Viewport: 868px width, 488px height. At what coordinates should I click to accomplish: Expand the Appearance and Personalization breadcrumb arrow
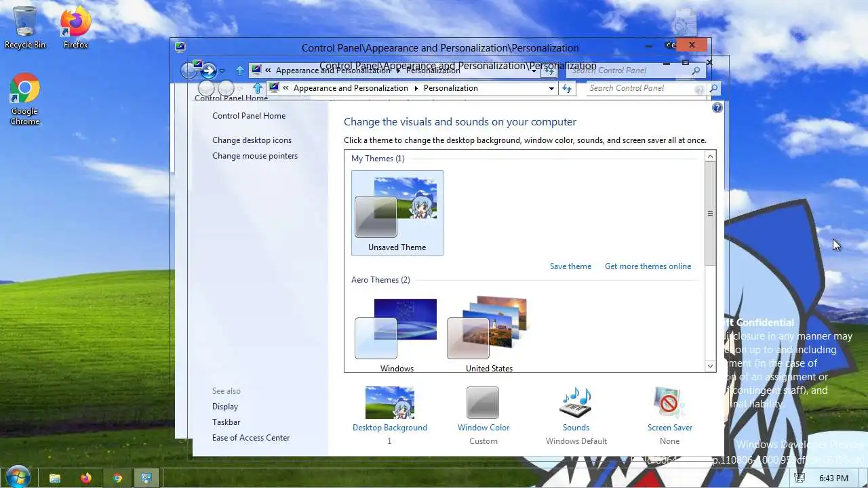415,88
